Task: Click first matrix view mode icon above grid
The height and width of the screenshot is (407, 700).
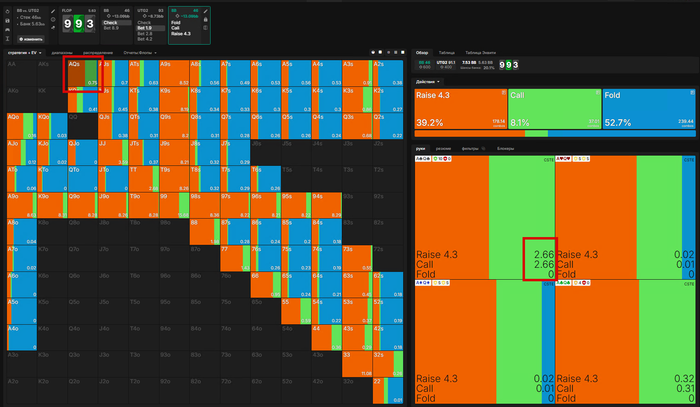Action: coord(373,52)
